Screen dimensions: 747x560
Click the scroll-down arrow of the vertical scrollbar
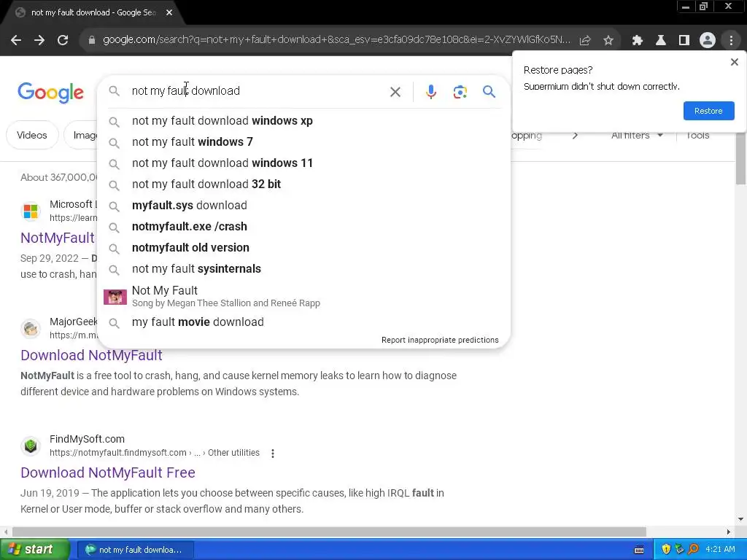click(x=741, y=519)
